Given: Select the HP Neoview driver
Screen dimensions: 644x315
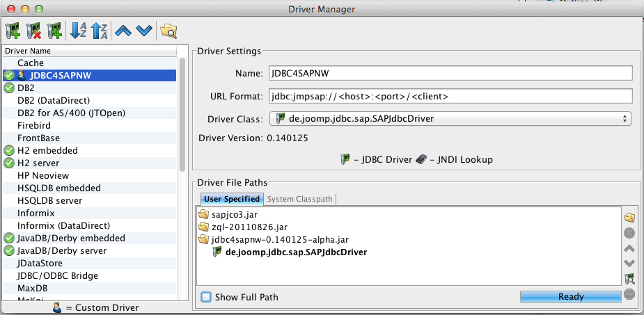Looking at the screenshot, I should pyautogui.click(x=90, y=175).
